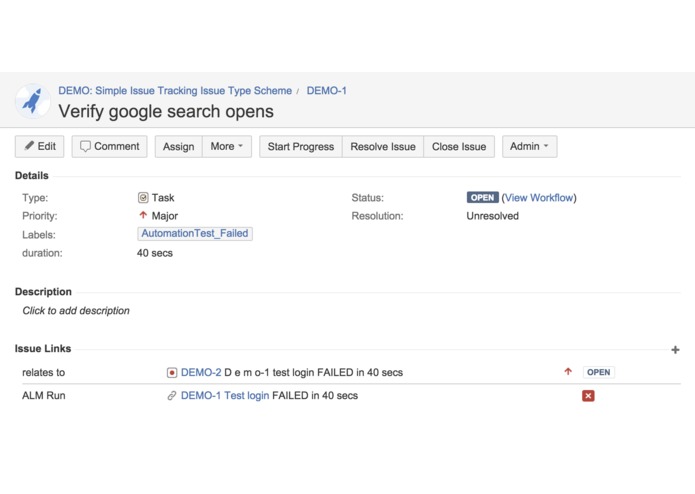The width and height of the screenshot is (695, 494).
Task: Open the DEMO-1 breadcrumb link
Action: (327, 91)
